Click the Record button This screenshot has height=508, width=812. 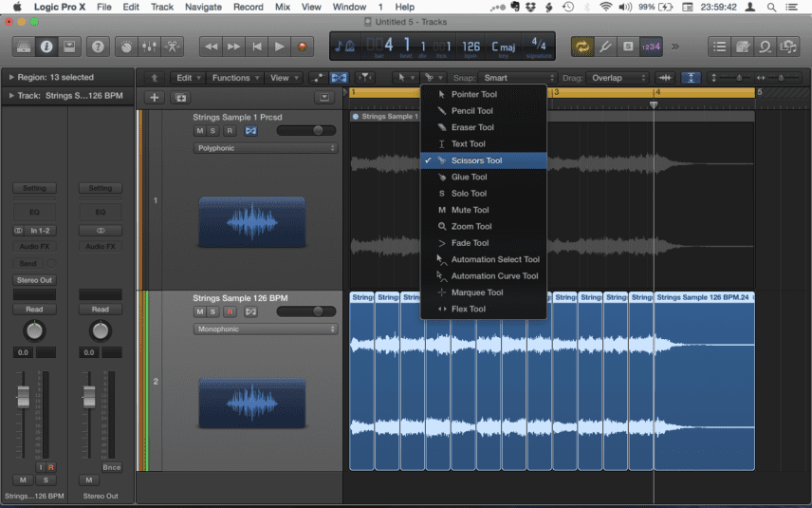302,47
